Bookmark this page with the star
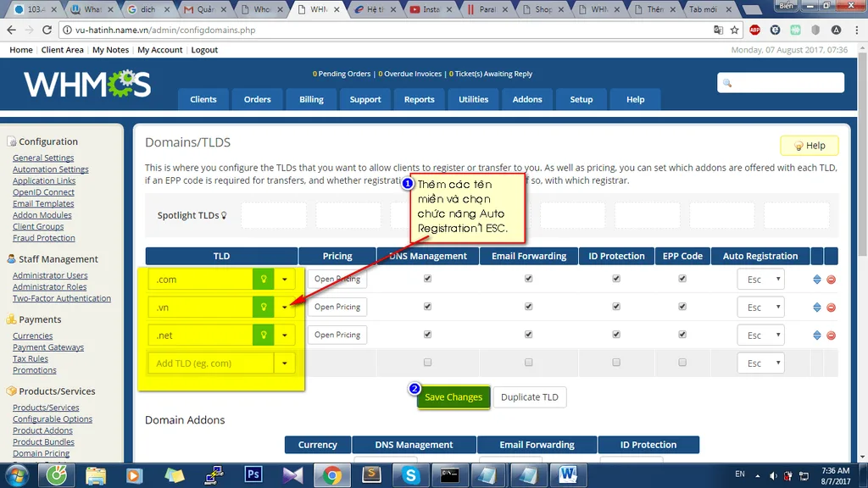The image size is (868, 488). (x=735, y=30)
